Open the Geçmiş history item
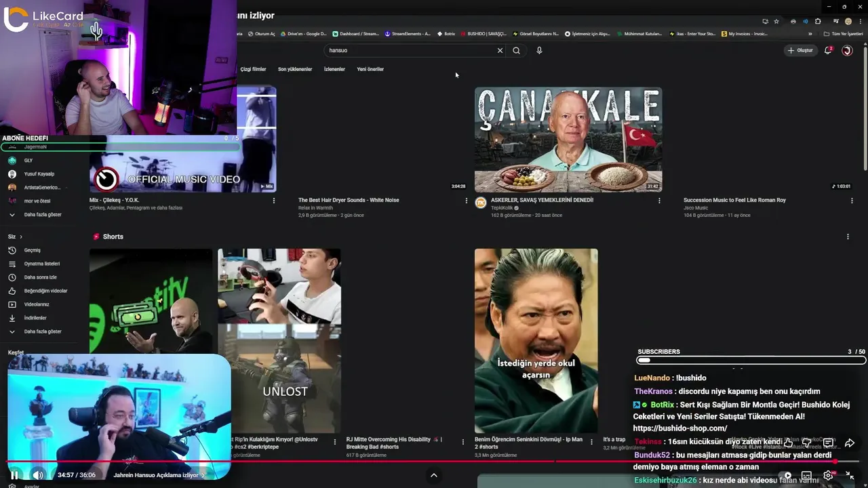The width and height of the screenshot is (868, 488). click(33, 250)
